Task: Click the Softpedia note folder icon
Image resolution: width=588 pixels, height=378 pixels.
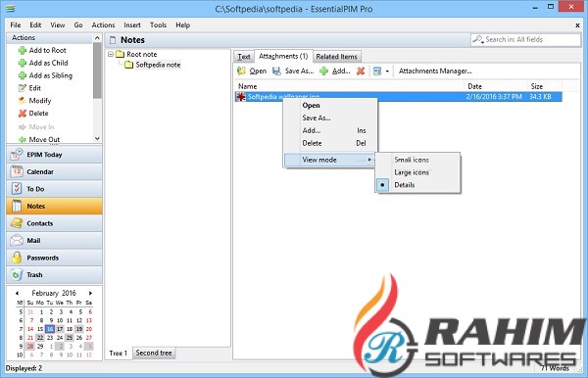Action: 128,65
